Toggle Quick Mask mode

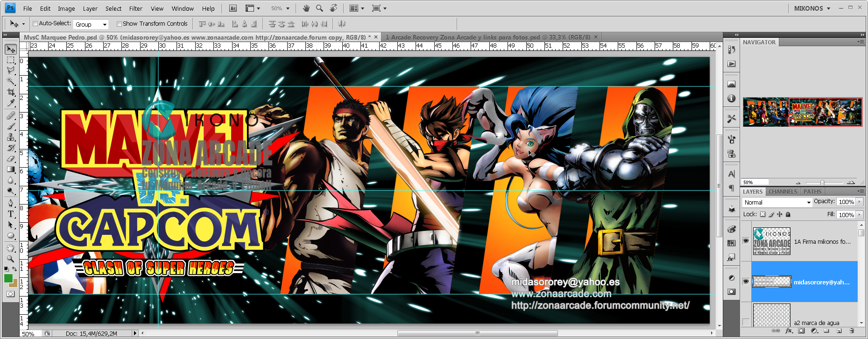(11, 294)
